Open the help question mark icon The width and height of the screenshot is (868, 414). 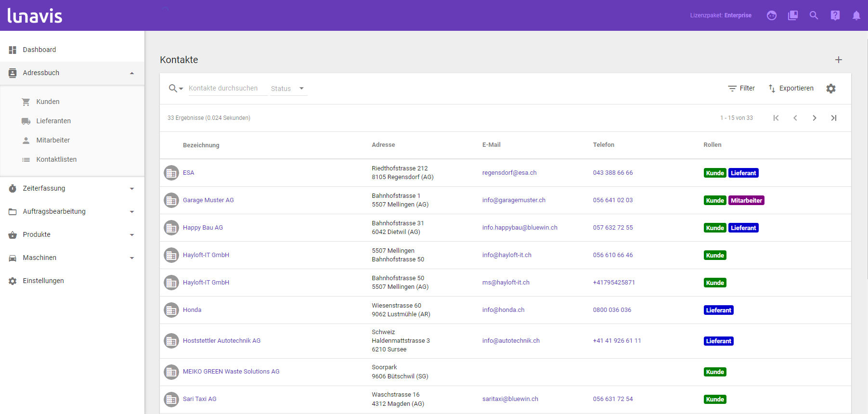(835, 15)
